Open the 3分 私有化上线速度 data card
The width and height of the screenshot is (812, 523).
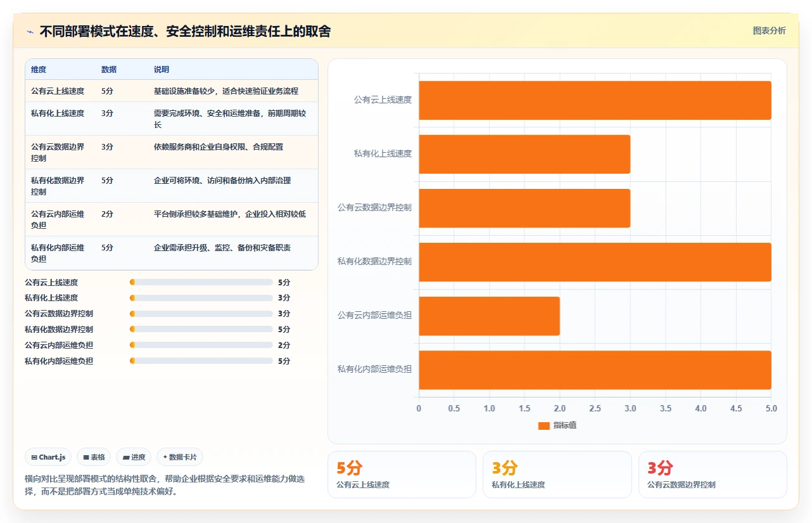point(557,474)
